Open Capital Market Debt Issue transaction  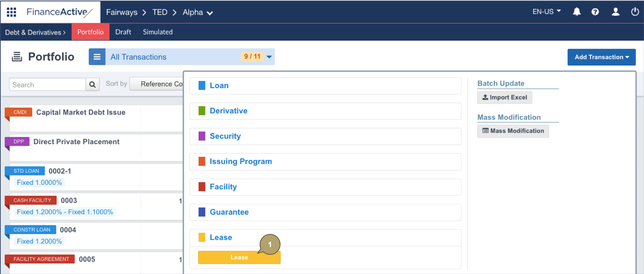(x=81, y=112)
